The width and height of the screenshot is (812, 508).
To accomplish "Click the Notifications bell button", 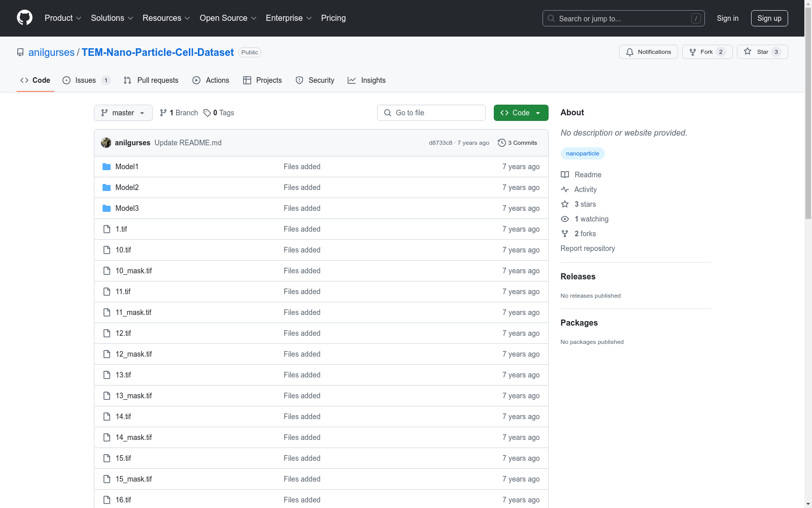I will click(648, 52).
